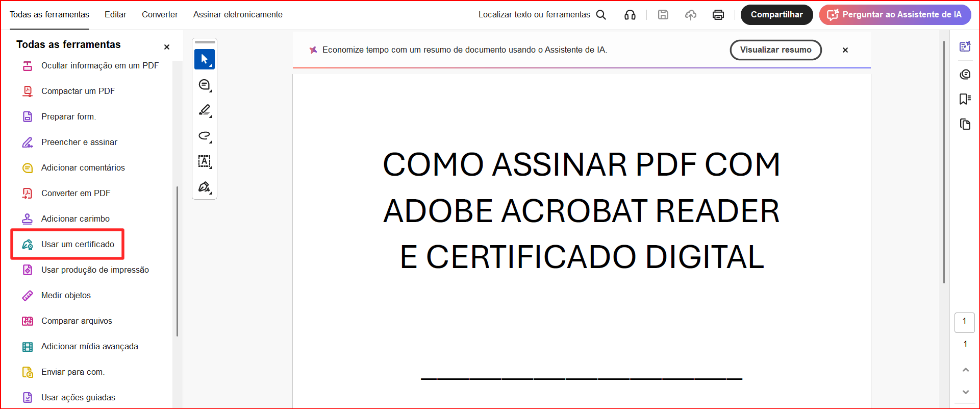Open the headphones read-aloud icon

(x=630, y=15)
